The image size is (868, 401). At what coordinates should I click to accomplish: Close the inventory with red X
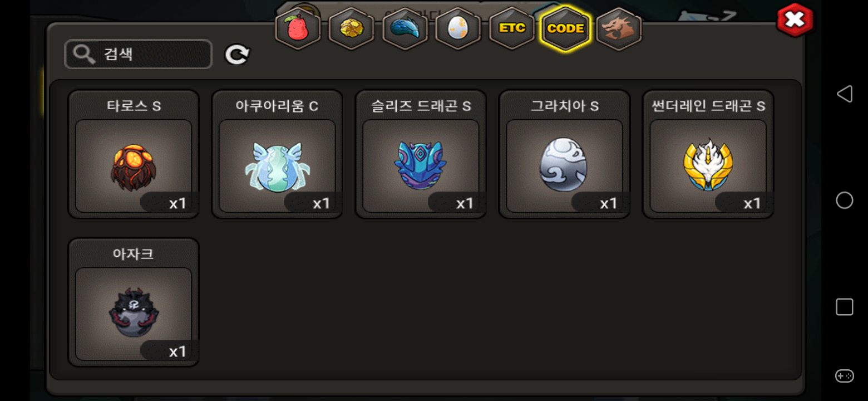tap(795, 21)
